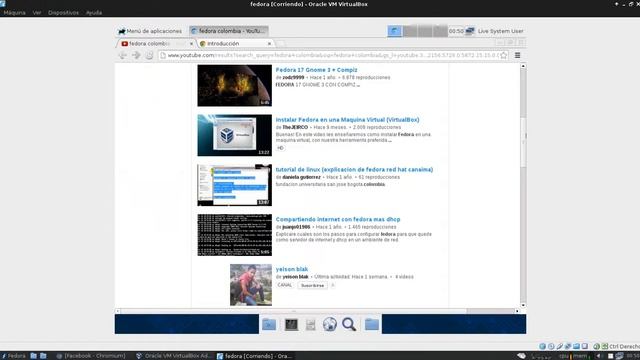The height and width of the screenshot is (360, 640).
Task: Open the 'yeison blak' channel title link
Action: [x=292, y=269]
